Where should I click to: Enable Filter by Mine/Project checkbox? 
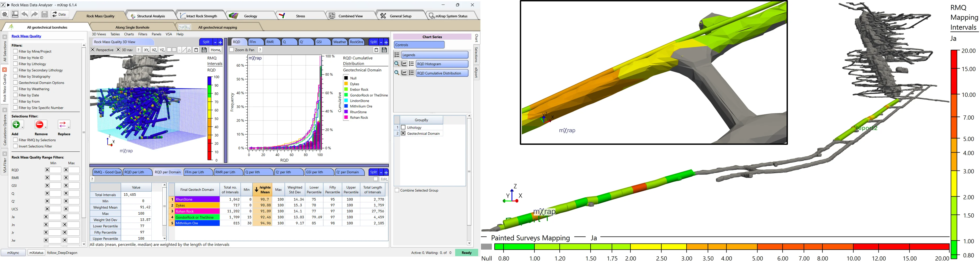click(x=15, y=51)
